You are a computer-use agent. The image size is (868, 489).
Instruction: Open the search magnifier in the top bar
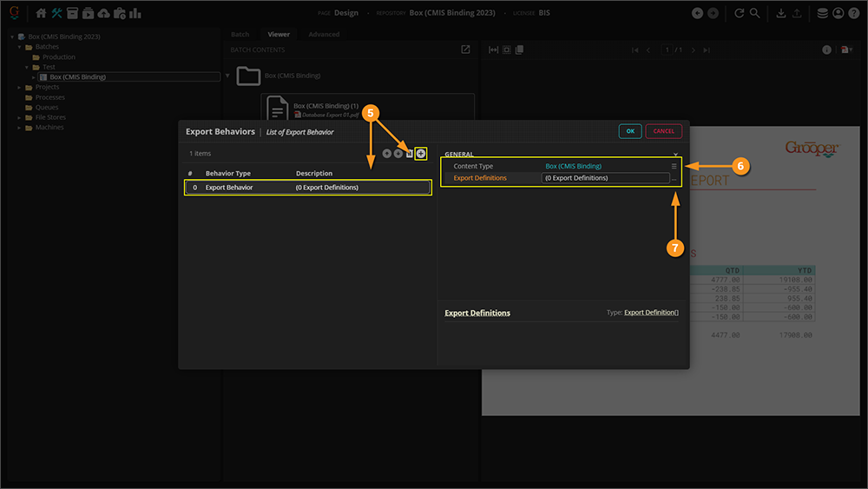(x=754, y=13)
